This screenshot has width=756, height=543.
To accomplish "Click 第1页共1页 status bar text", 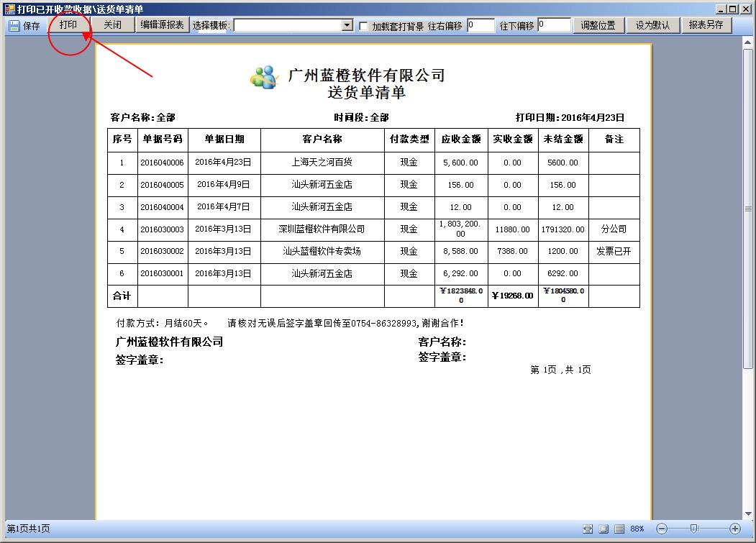I will [29, 529].
